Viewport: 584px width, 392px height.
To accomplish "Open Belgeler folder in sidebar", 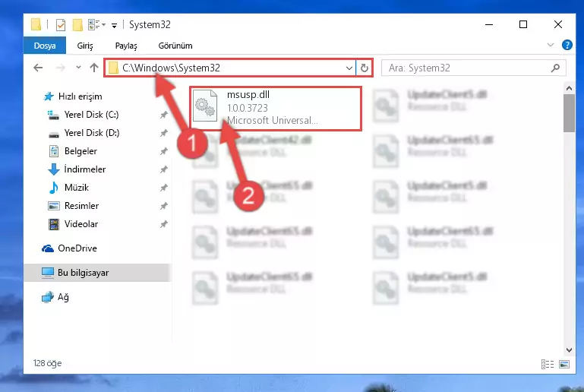I will [80, 151].
